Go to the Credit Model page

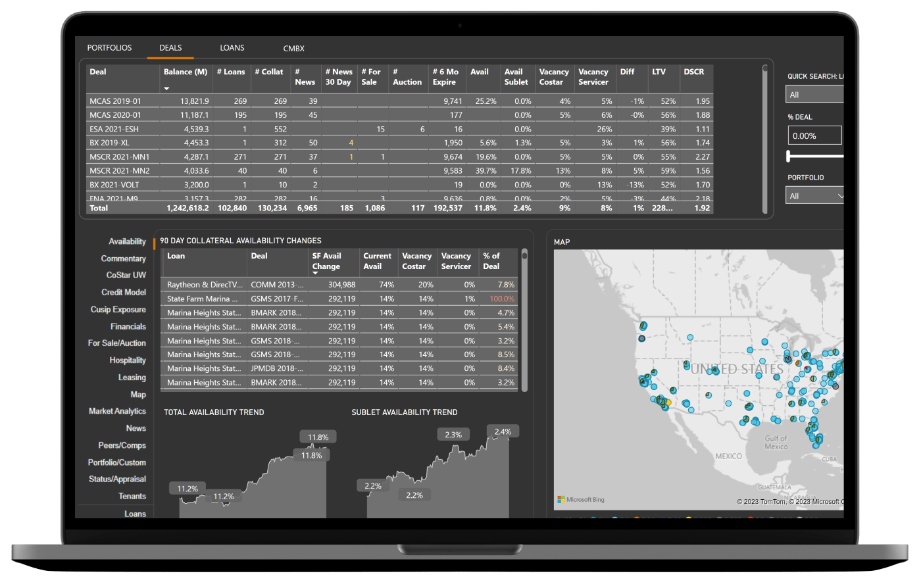coord(124,292)
